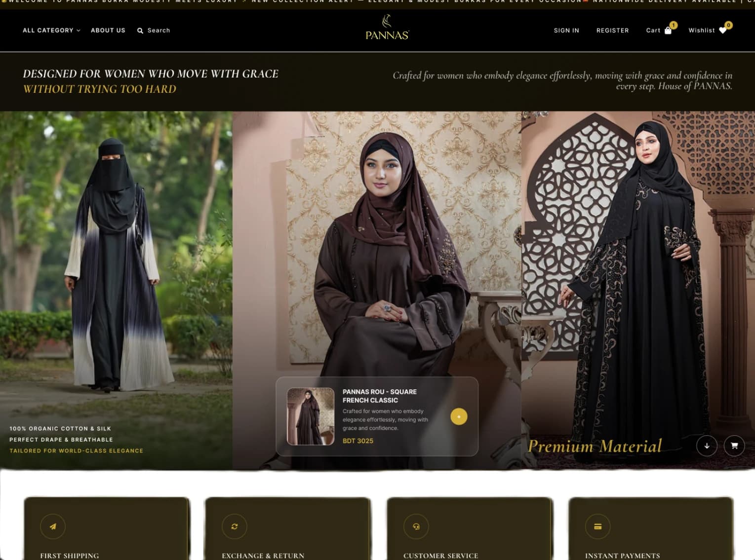Open the Register link
The width and height of the screenshot is (755, 560).
click(x=612, y=31)
